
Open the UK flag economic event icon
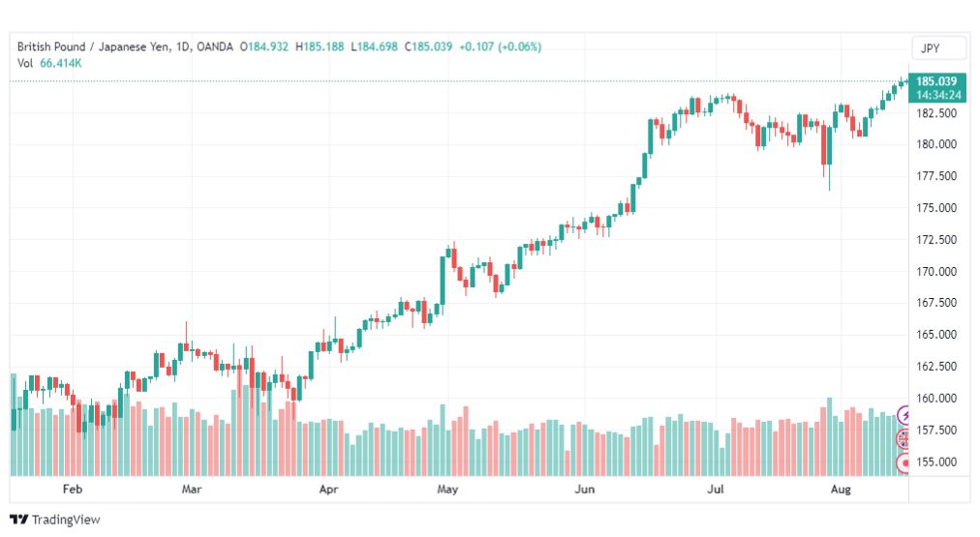(x=903, y=439)
